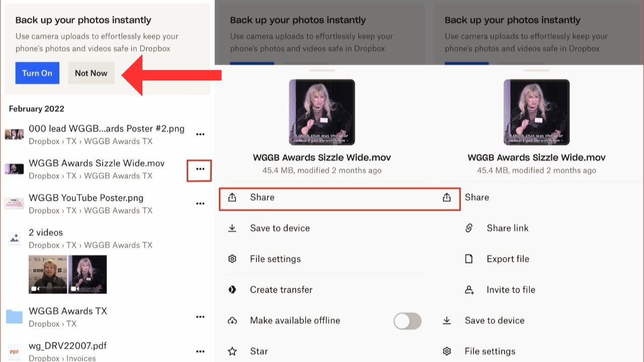Select the Create transfer option
This screenshot has width=644, height=362.
[281, 290]
